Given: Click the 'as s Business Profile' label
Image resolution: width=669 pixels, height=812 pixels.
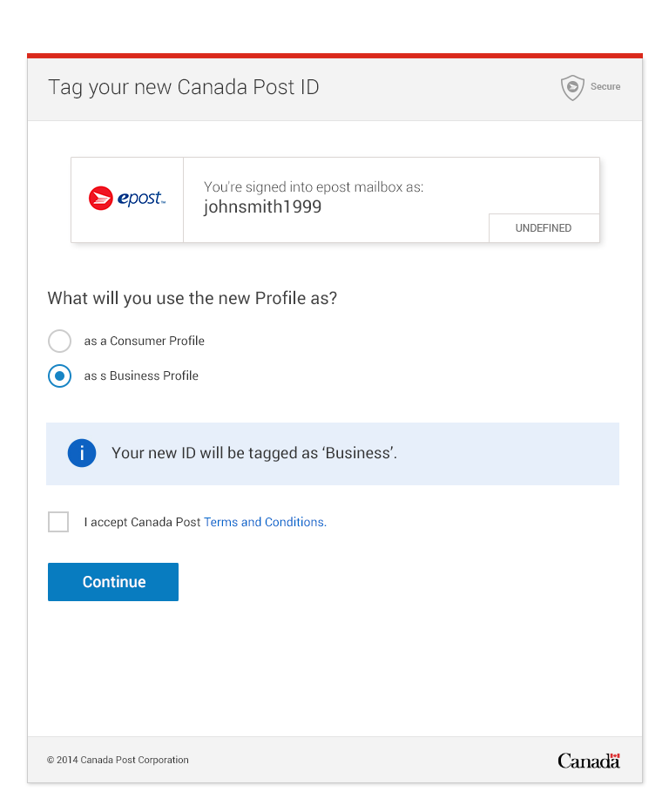Looking at the screenshot, I should pyautogui.click(x=141, y=376).
